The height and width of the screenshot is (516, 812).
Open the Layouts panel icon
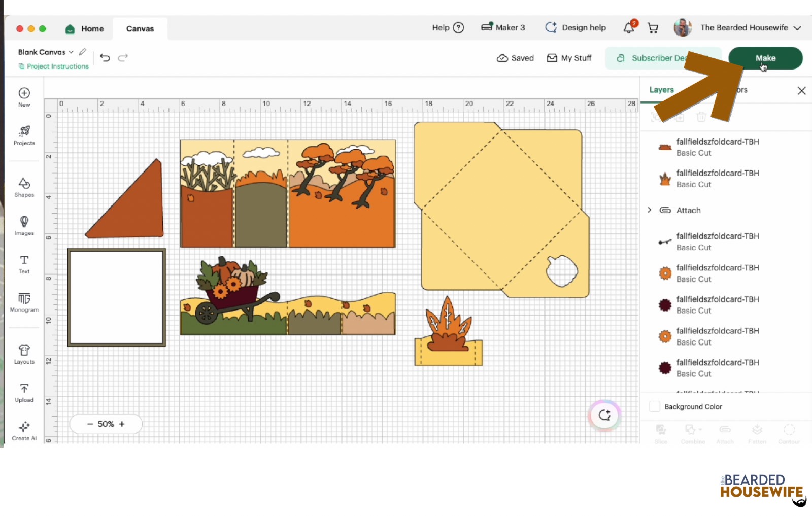(24, 354)
